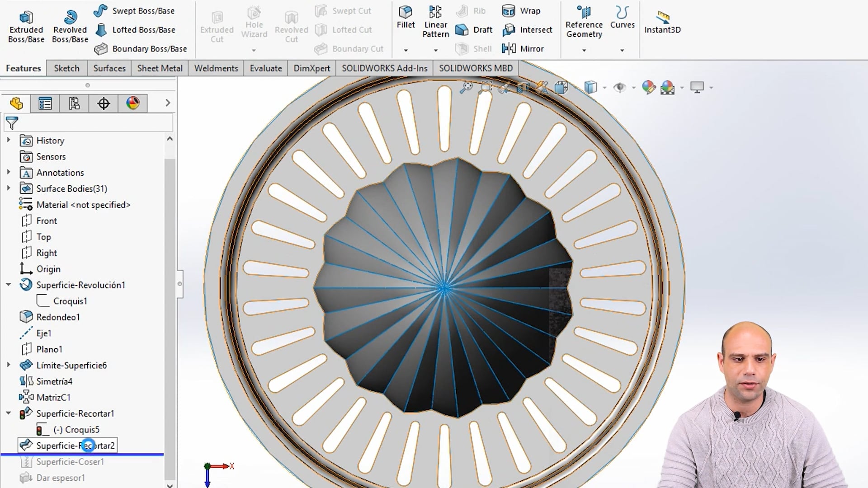Expand Límite-Superficie6 feature
The width and height of the screenshot is (868, 488).
[x=9, y=365]
